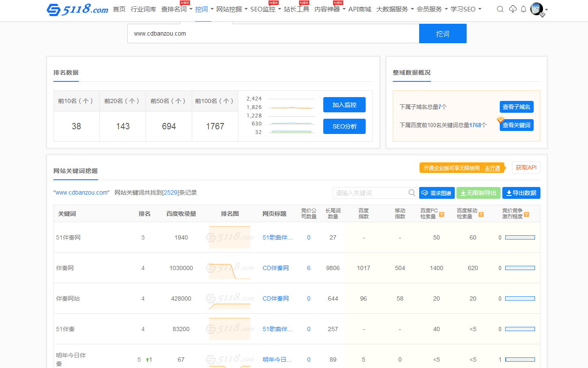Click the 无限制导出 button
588x368 pixels.
[479, 193]
